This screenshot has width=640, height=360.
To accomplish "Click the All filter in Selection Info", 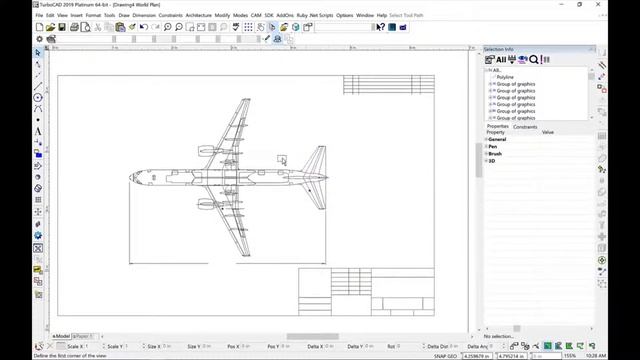I will (501, 60).
